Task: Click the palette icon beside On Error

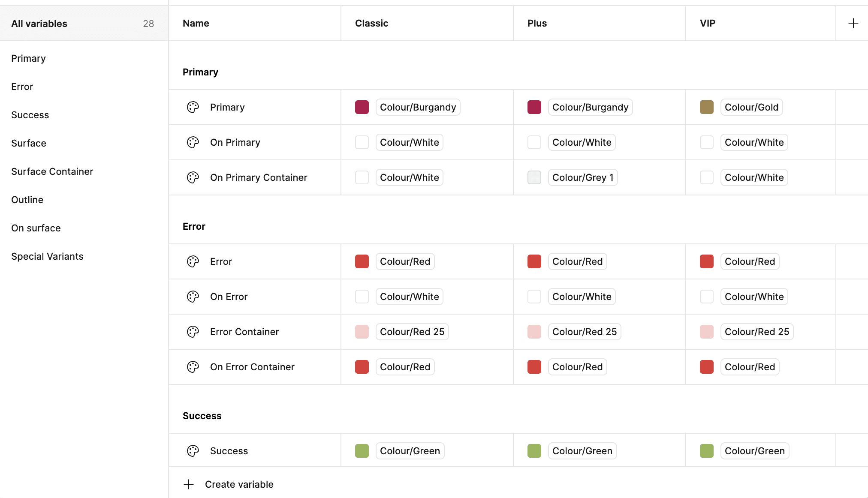Action: point(193,297)
